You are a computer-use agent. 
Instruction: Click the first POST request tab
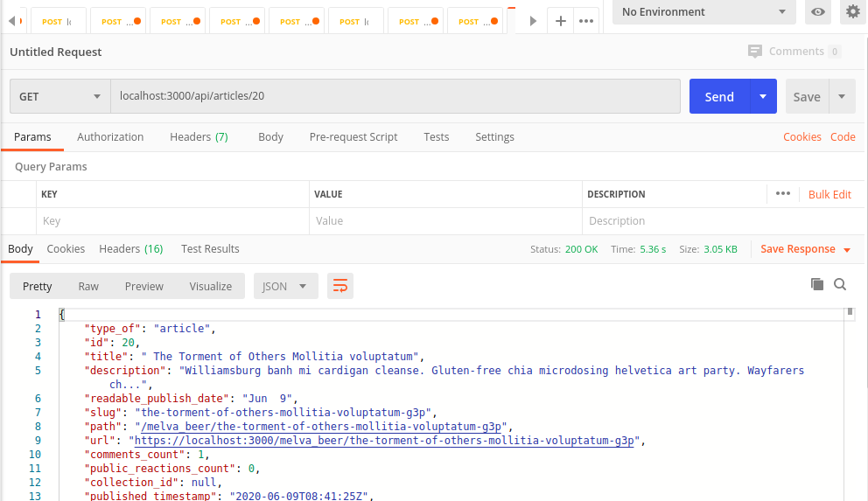(x=58, y=21)
